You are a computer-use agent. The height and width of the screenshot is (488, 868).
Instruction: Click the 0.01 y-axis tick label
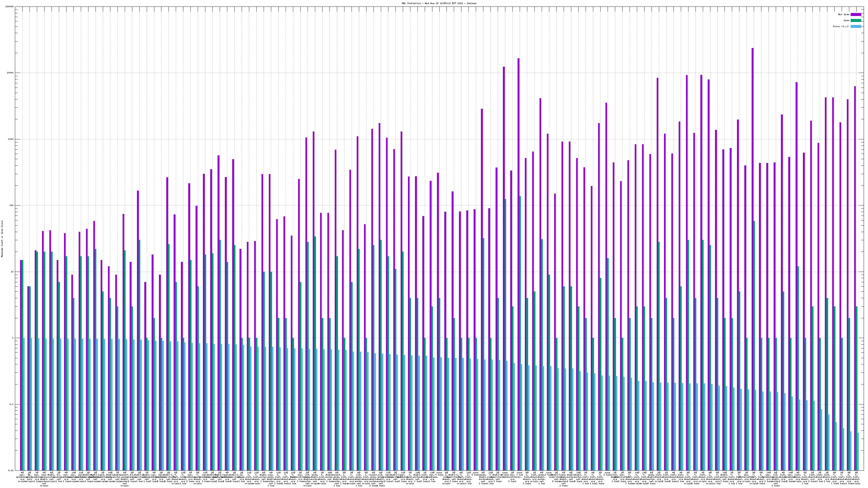point(11,470)
